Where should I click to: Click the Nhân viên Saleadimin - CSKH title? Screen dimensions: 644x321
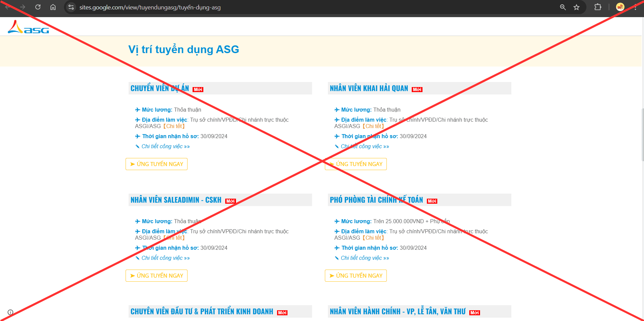point(176,200)
